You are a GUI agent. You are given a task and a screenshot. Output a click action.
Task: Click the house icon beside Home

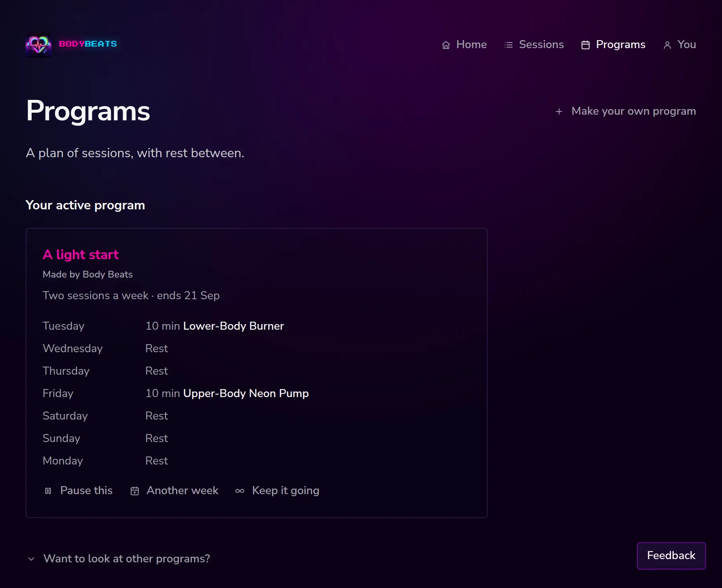coord(446,45)
